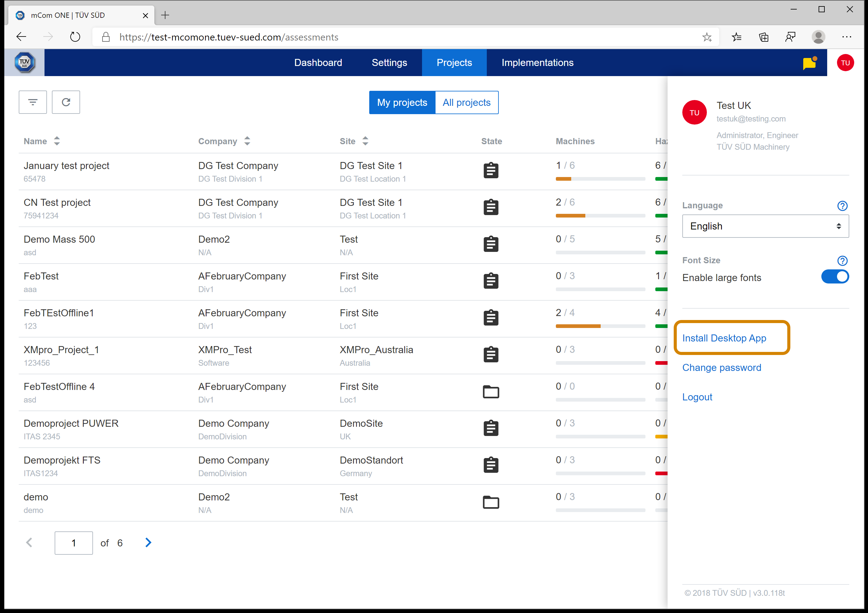Click the Logout link

tap(697, 397)
